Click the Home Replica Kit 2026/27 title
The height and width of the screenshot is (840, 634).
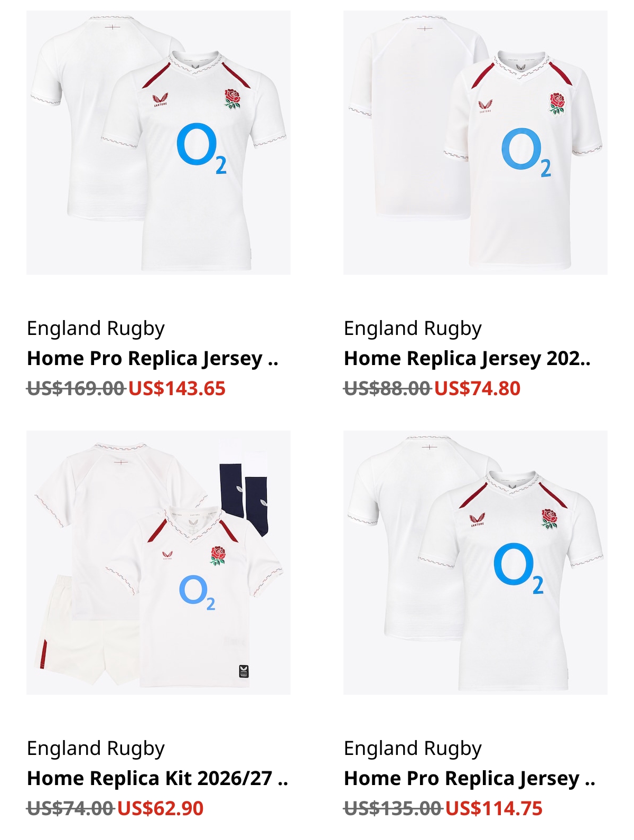(157, 778)
